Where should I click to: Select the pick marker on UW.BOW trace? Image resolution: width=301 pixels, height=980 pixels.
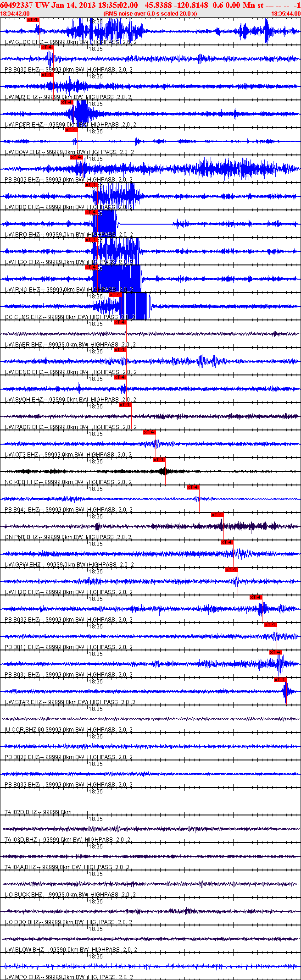click(72, 130)
